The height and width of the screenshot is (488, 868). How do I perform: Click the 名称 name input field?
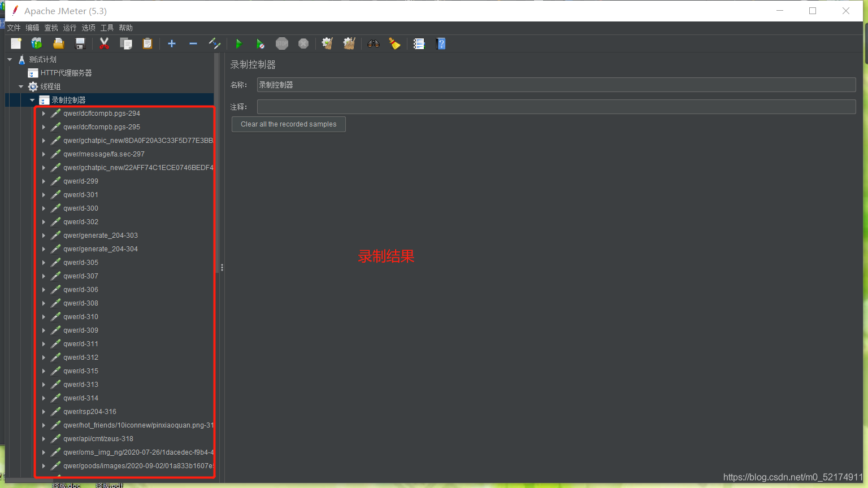pyautogui.click(x=556, y=85)
